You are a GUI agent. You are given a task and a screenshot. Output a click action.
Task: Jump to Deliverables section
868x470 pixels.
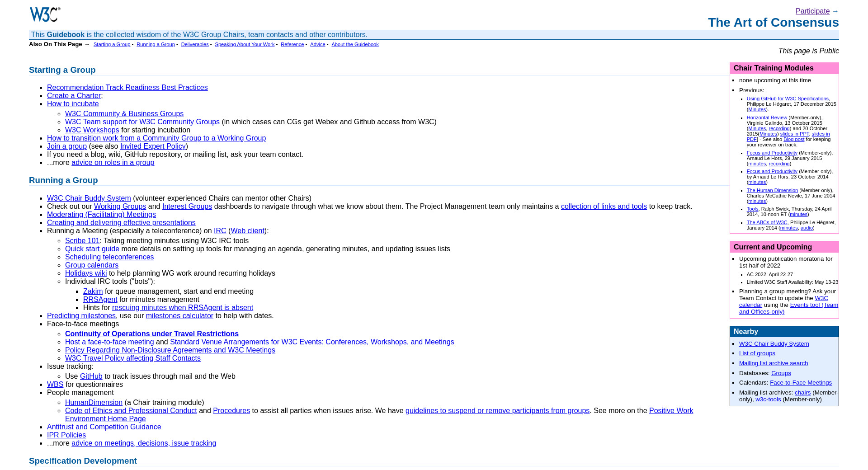coord(194,44)
